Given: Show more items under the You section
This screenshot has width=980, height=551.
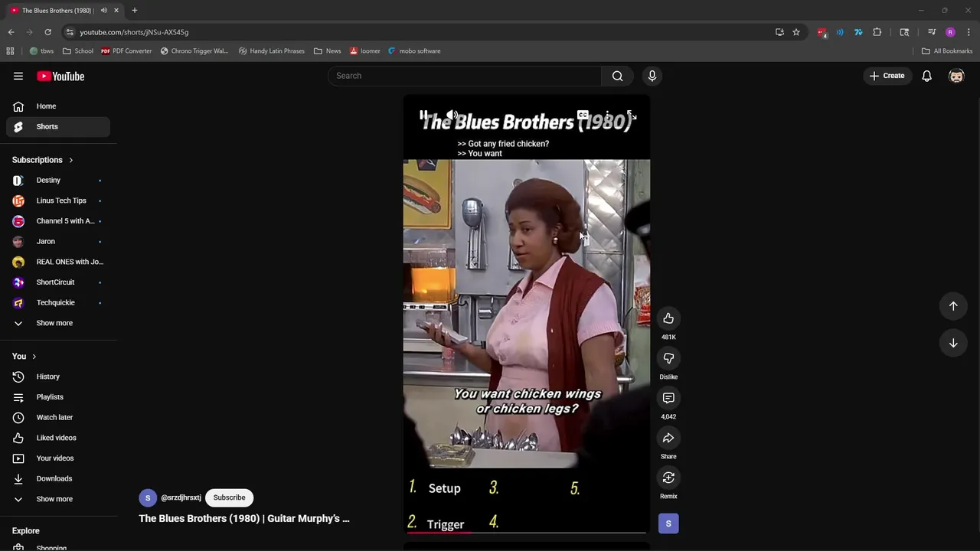Looking at the screenshot, I should tap(58, 499).
